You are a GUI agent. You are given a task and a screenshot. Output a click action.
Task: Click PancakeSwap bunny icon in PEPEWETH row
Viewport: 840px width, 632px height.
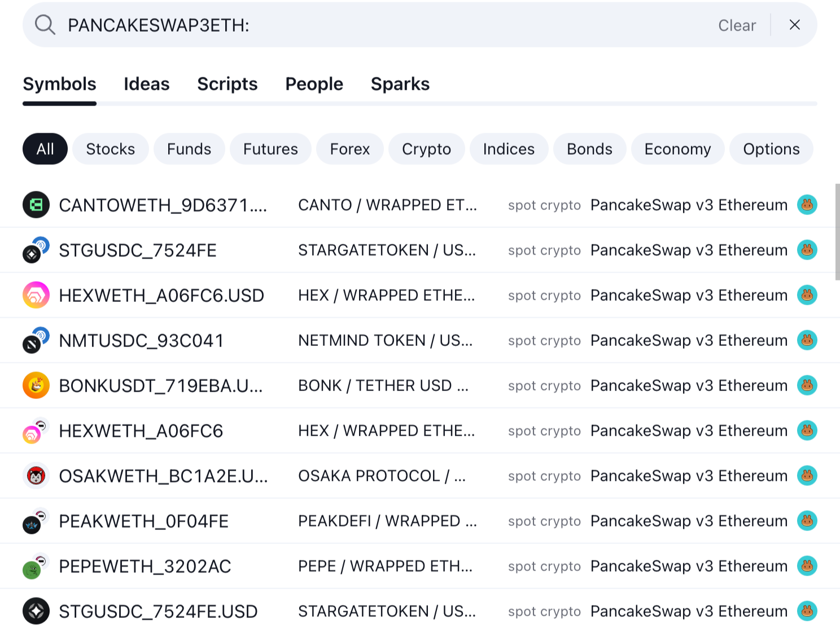click(807, 566)
